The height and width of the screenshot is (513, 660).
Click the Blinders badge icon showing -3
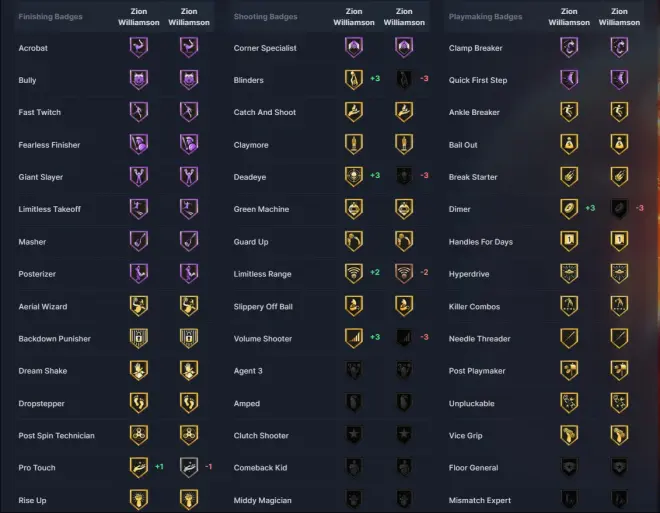pos(403,79)
